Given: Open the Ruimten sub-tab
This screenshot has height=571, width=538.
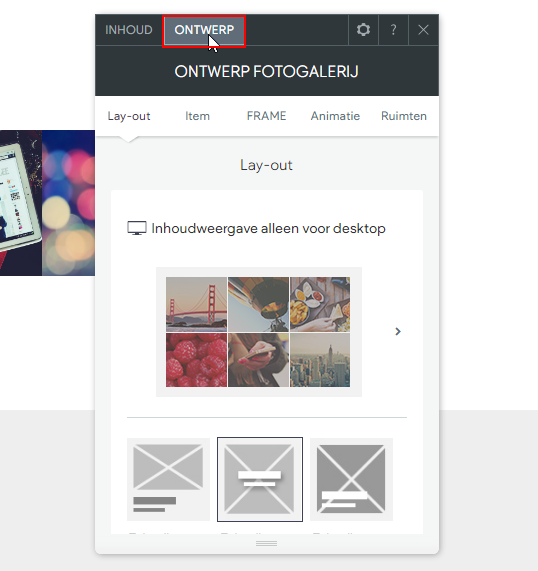Looking at the screenshot, I should pyautogui.click(x=404, y=116).
